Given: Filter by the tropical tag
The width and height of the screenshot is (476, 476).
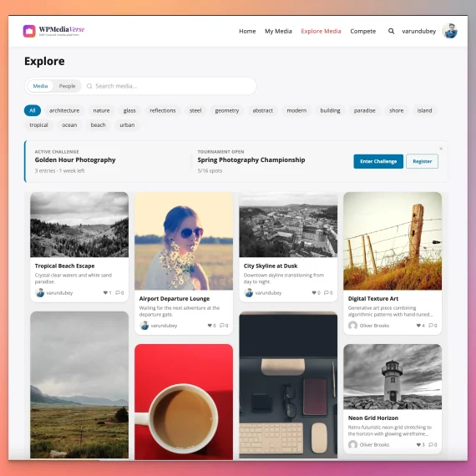Looking at the screenshot, I should [x=39, y=125].
